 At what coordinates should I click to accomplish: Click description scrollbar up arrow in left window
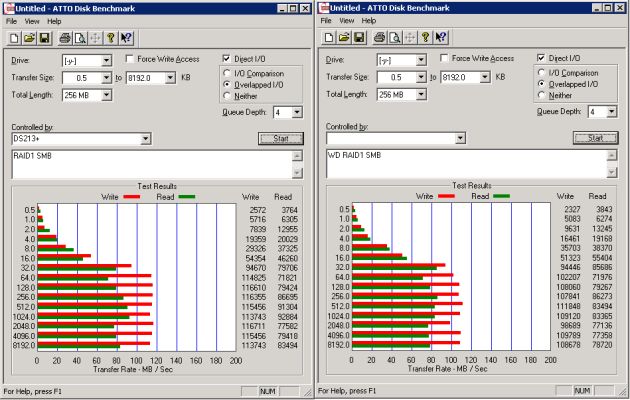(x=297, y=156)
